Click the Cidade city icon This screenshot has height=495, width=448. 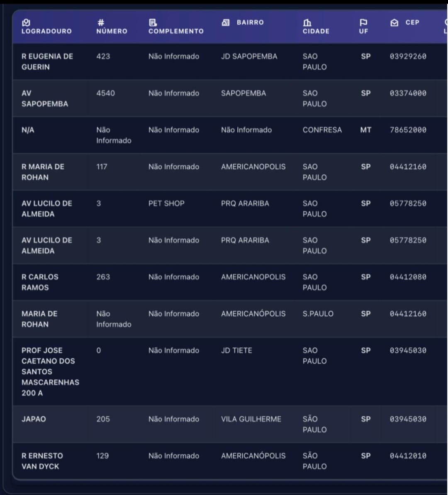point(307,22)
